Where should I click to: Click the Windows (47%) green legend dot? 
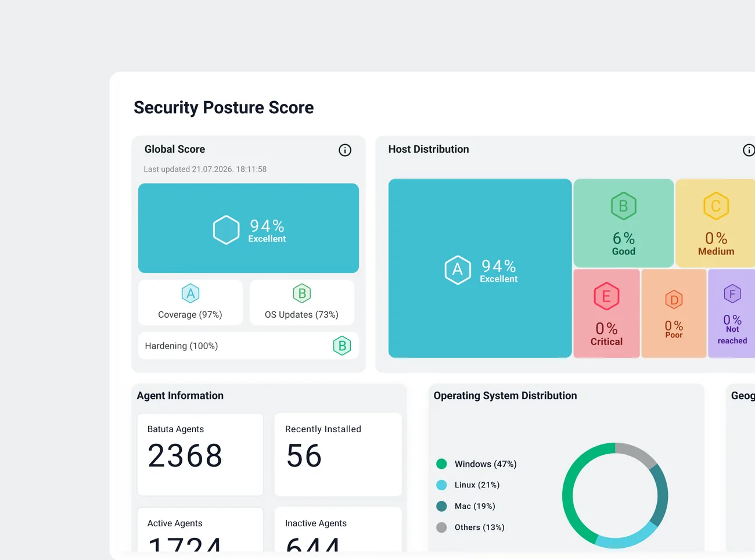click(x=441, y=464)
